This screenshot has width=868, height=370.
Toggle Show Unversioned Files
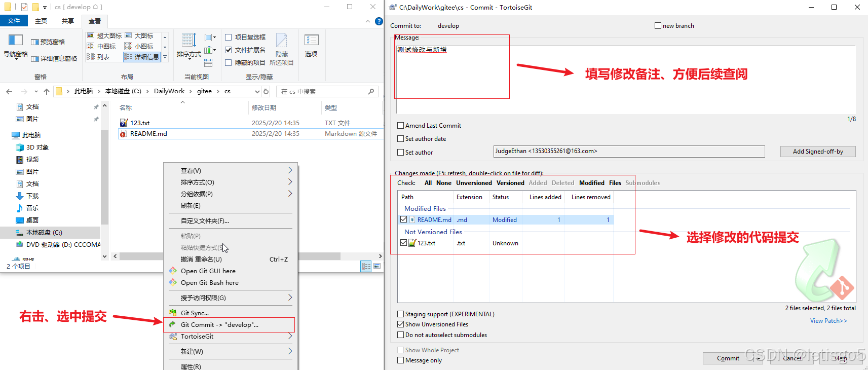[401, 324]
